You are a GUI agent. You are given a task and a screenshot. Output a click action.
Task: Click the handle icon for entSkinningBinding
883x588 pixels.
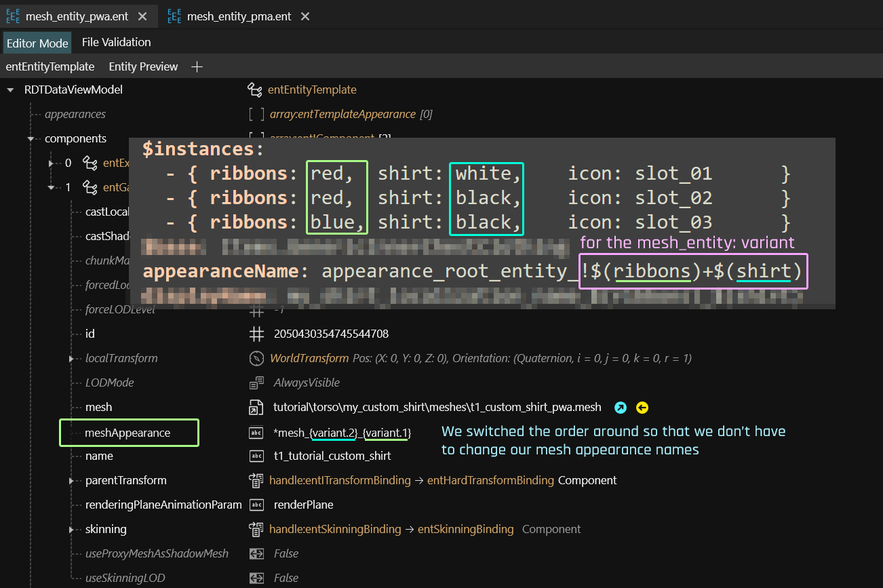pyautogui.click(x=256, y=529)
